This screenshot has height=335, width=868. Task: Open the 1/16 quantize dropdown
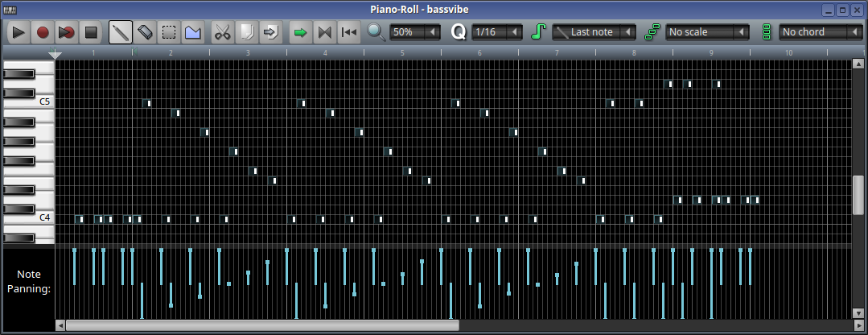click(x=496, y=32)
